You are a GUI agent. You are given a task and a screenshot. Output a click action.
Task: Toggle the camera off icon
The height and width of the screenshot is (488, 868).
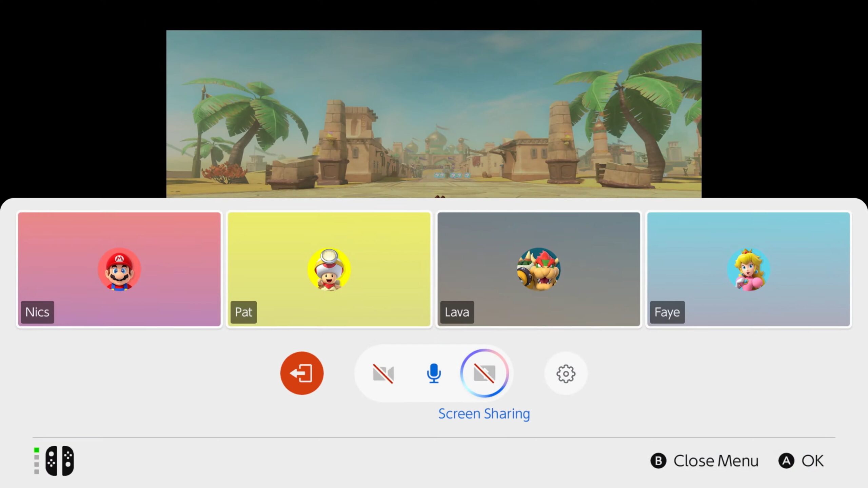pos(383,373)
